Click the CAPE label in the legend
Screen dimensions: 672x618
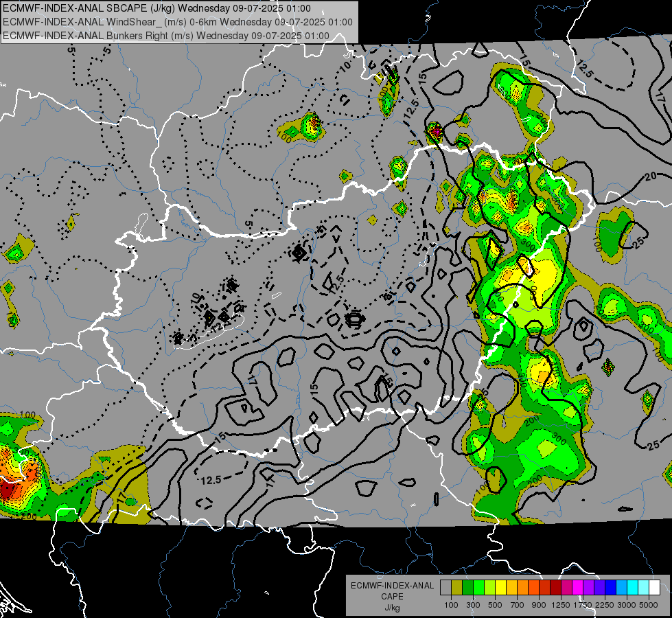[392, 596]
